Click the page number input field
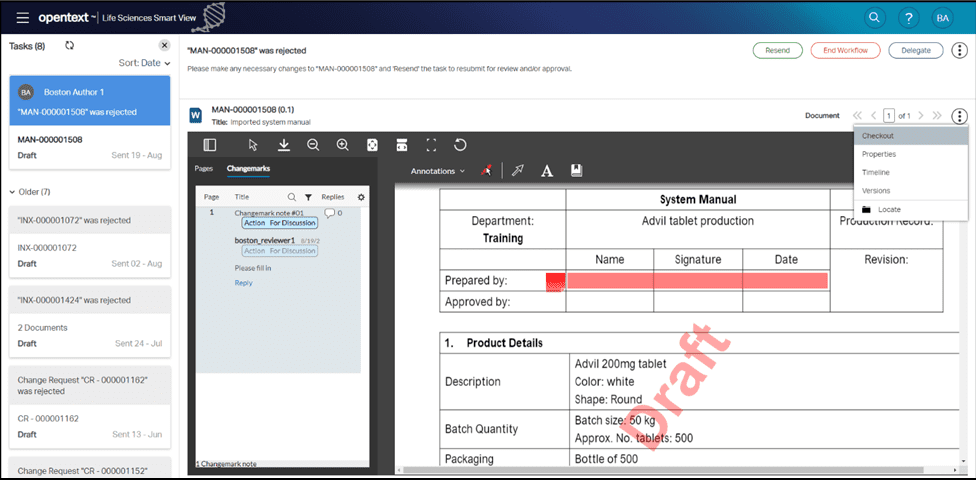The image size is (976, 480). coord(889,116)
